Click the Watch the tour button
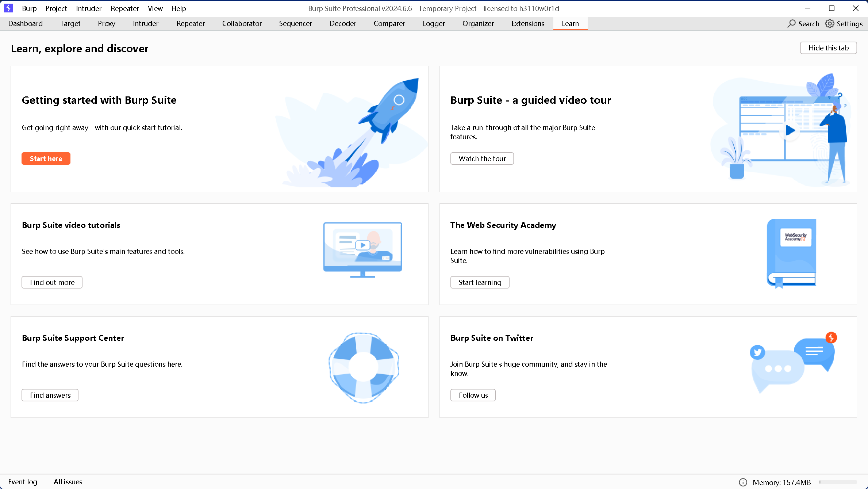Viewport: 868px width, 489px height. (x=482, y=158)
